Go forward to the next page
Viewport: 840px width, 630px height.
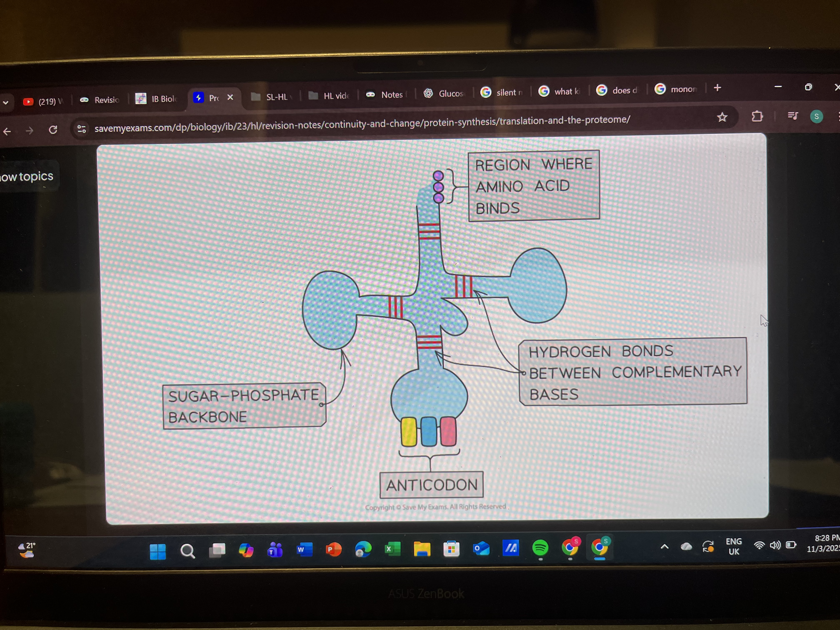coord(29,131)
